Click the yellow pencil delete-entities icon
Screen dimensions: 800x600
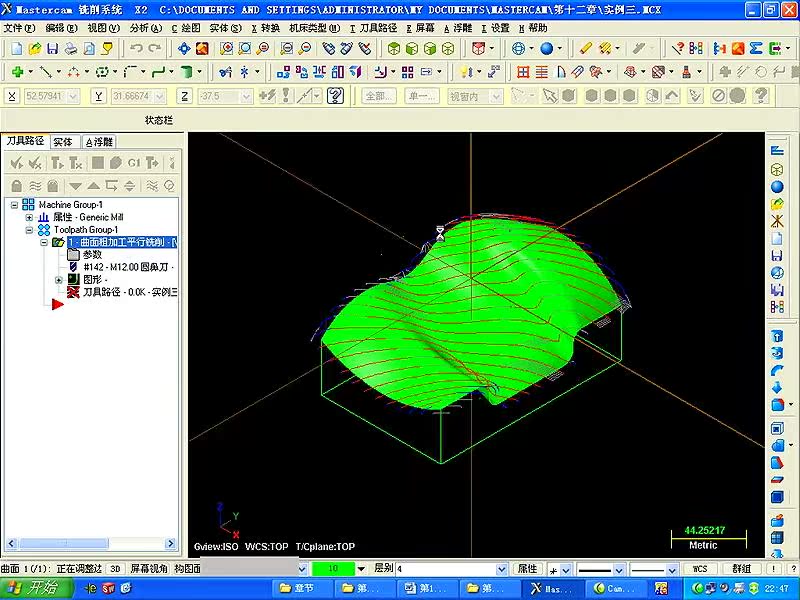pyautogui.click(x=585, y=49)
